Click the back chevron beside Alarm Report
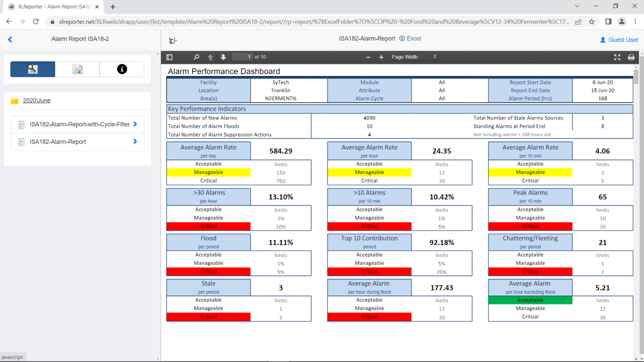 [x=10, y=39]
